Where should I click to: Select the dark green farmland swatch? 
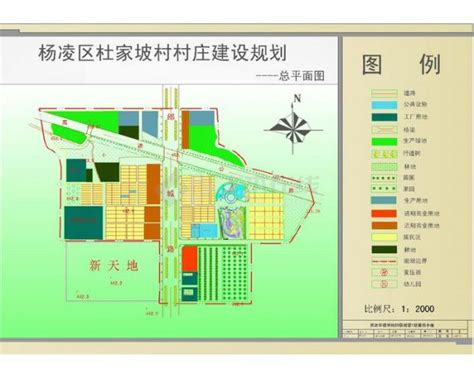click(x=384, y=250)
